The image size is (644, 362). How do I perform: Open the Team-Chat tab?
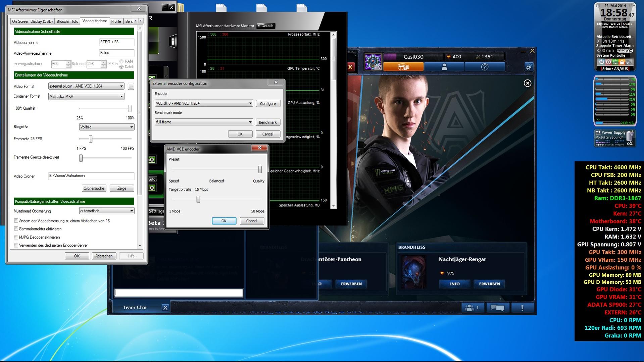pyautogui.click(x=135, y=307)
